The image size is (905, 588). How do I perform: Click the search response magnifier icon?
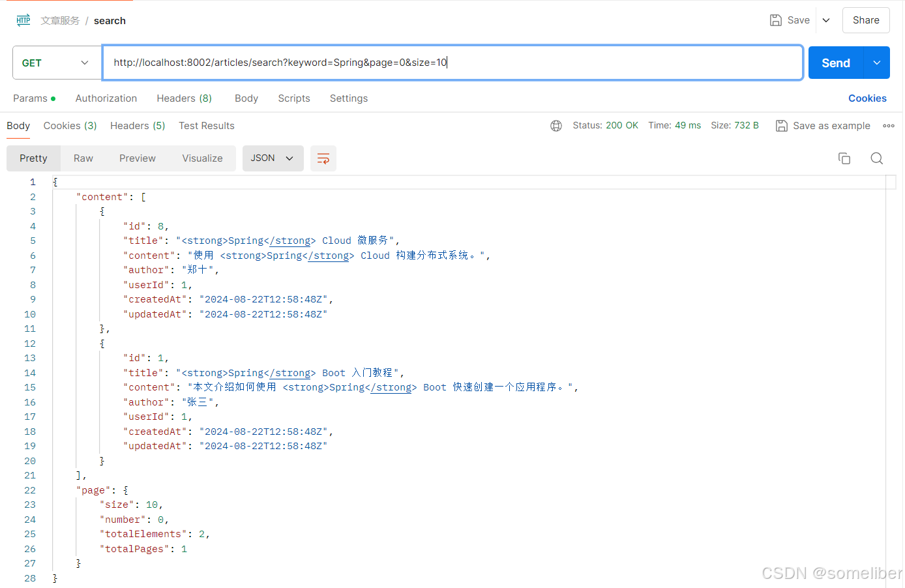(877, 158)
